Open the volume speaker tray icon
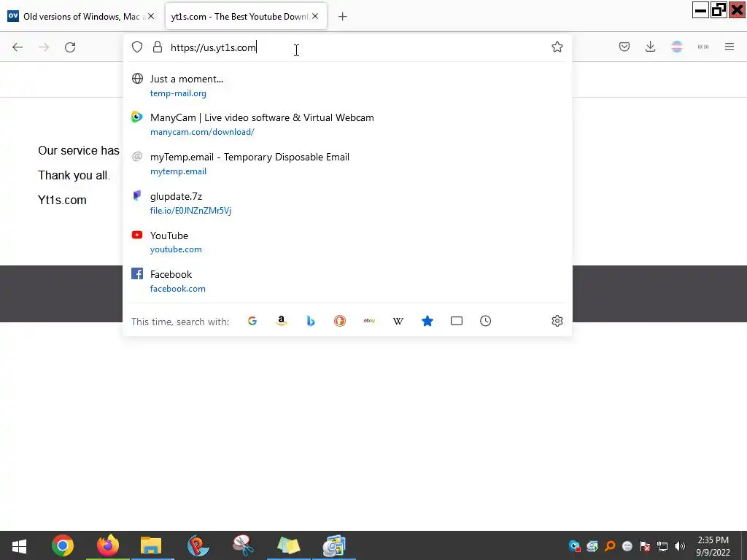Viewport: 747px width, 560px height. (680, 546)
